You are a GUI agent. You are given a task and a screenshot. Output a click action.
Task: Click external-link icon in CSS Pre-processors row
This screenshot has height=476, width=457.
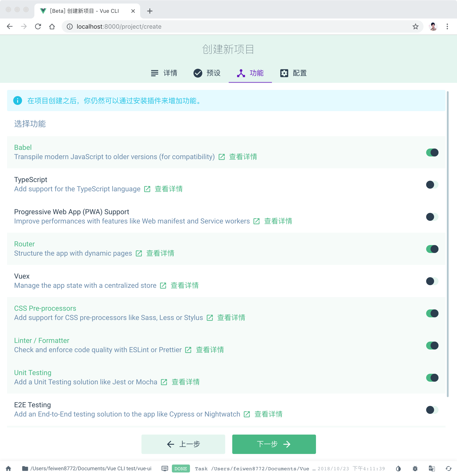pos(210,318)
